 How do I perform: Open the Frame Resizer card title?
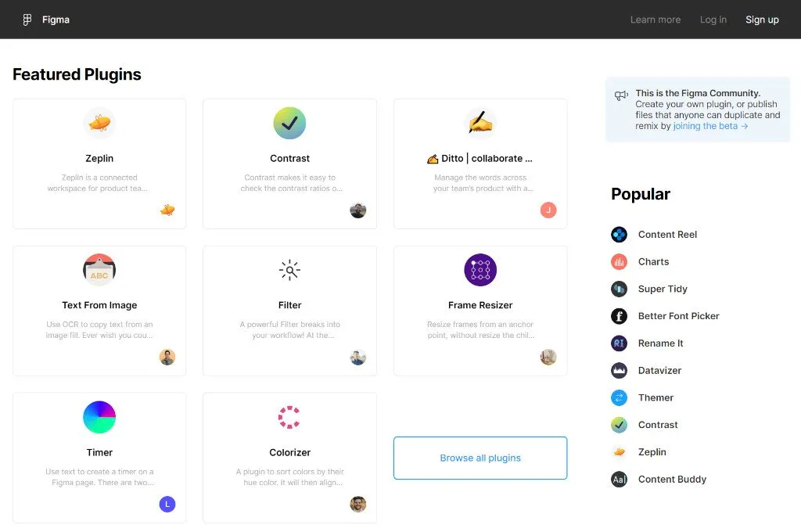point(480,305)
